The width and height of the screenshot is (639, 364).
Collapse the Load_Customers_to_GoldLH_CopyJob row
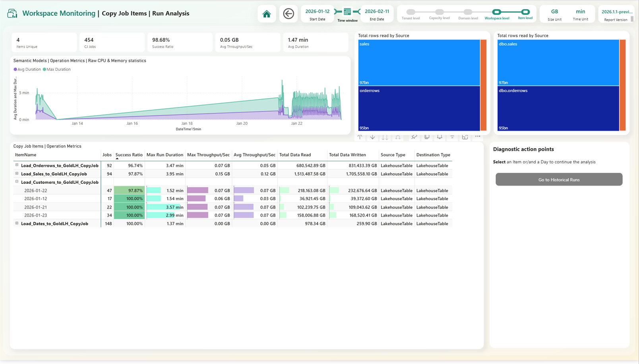click(16, 182)
